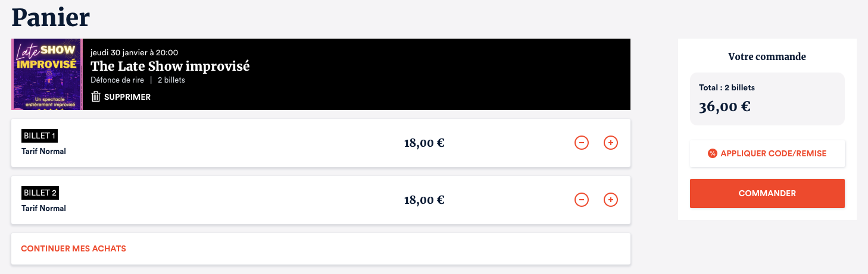Click the trash can icon beside Supprimer

[95, 97]
